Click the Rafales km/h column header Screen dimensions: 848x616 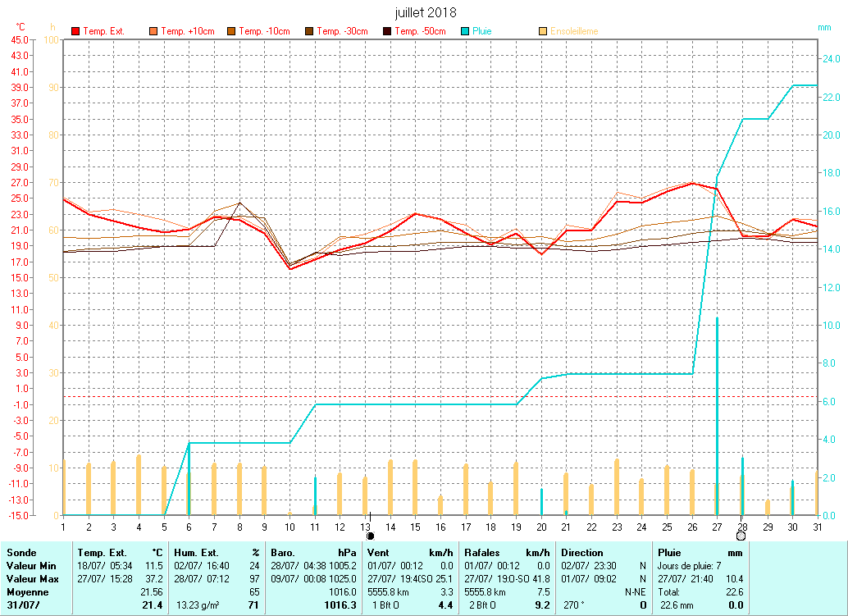[507, 553]
